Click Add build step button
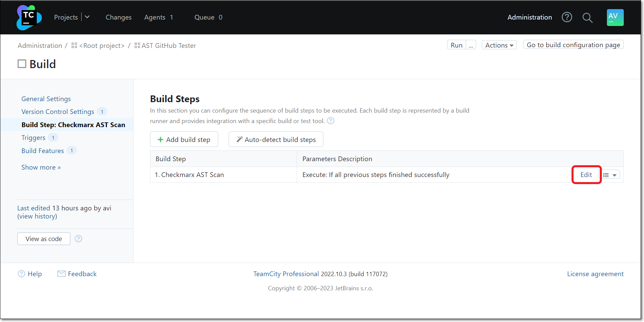This screenshot has height=322, width=644. 184,139
